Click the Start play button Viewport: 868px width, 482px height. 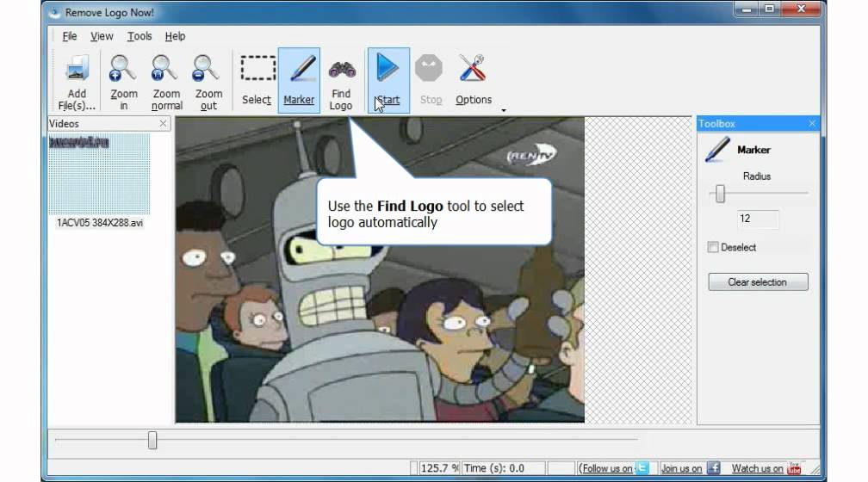coord(388,81)
